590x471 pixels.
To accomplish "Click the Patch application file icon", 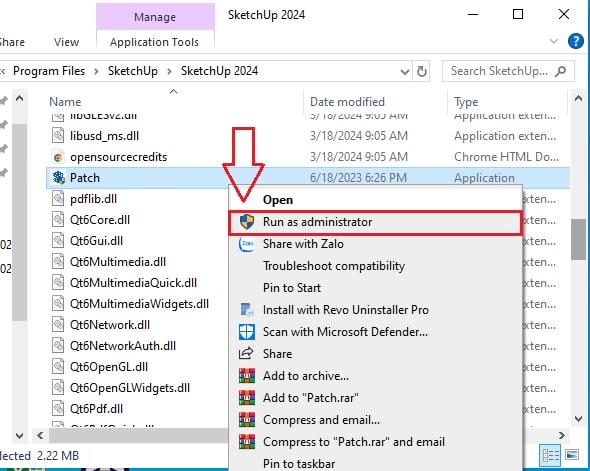I will point(59,178).
